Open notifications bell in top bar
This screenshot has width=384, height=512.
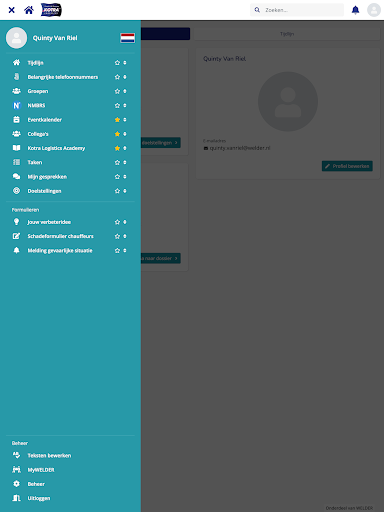356,10
